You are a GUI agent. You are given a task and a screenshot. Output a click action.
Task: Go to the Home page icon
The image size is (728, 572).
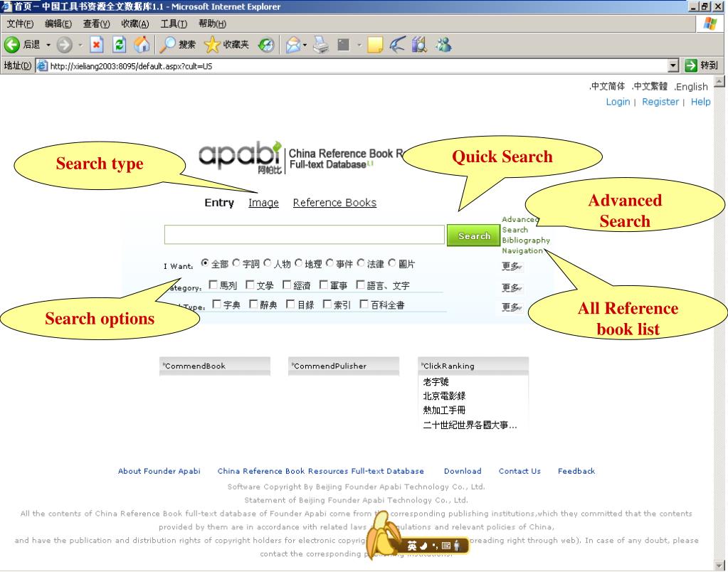142,45
